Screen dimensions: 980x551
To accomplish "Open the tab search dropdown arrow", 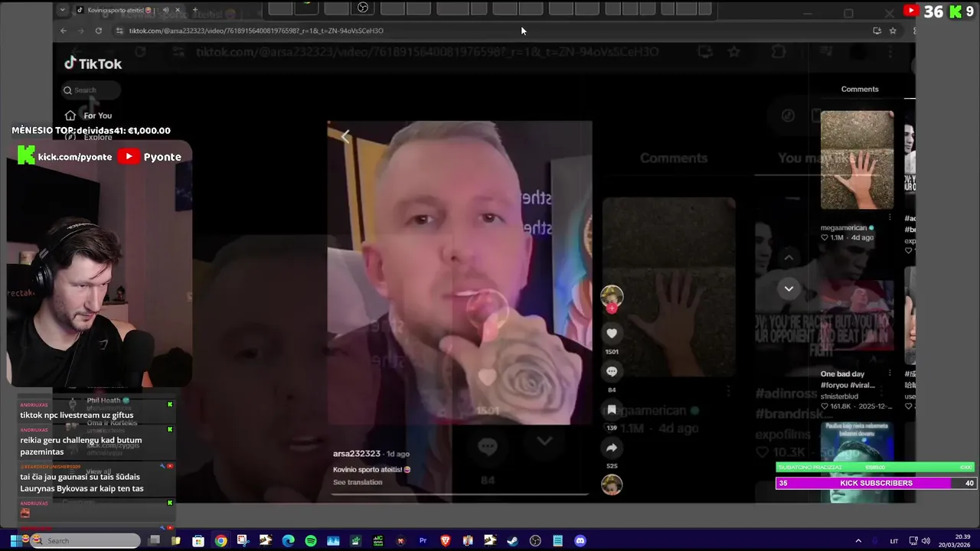I will coord(63,10).
